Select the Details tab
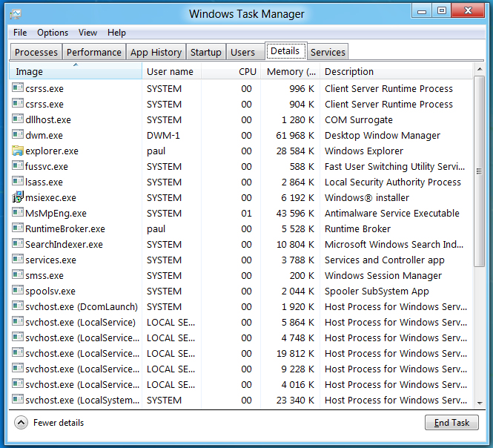Image resolution: width=493 pixels, height=448 pixels. click(x=285, y=50)
